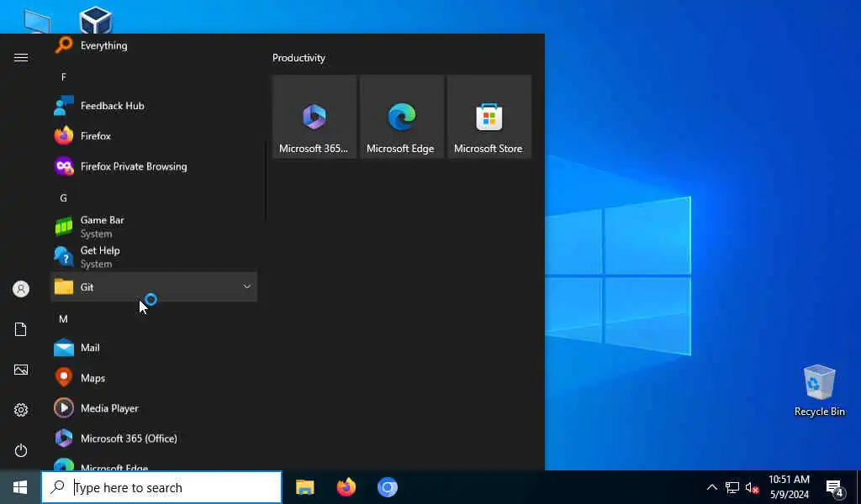Launch Feedback Hub from app list
Viewport: 861px width, 504px height.
point(154,106)
